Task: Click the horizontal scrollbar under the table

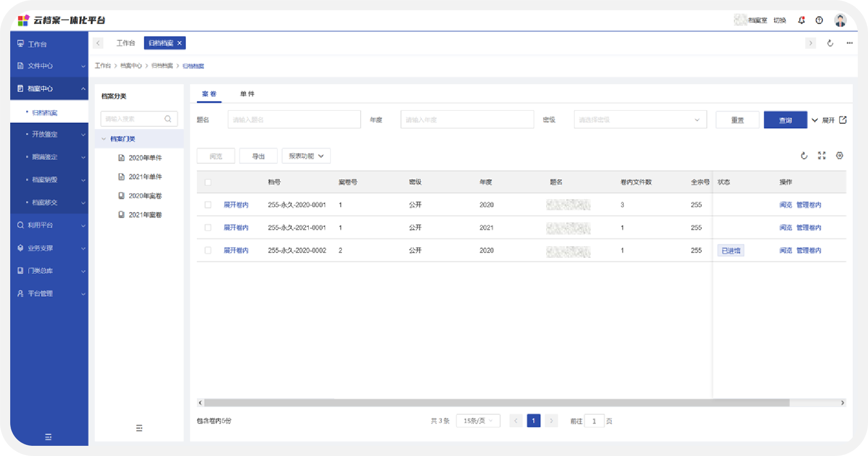Action: click(x=496, y=403)
